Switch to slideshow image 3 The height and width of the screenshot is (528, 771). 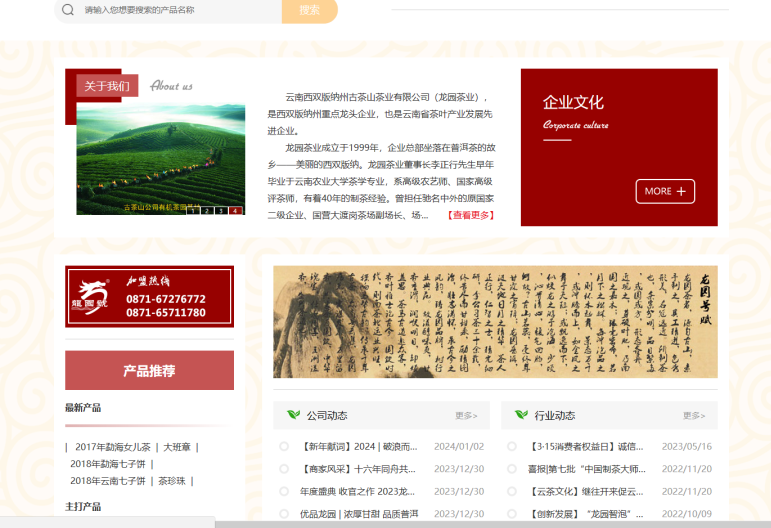221,210
